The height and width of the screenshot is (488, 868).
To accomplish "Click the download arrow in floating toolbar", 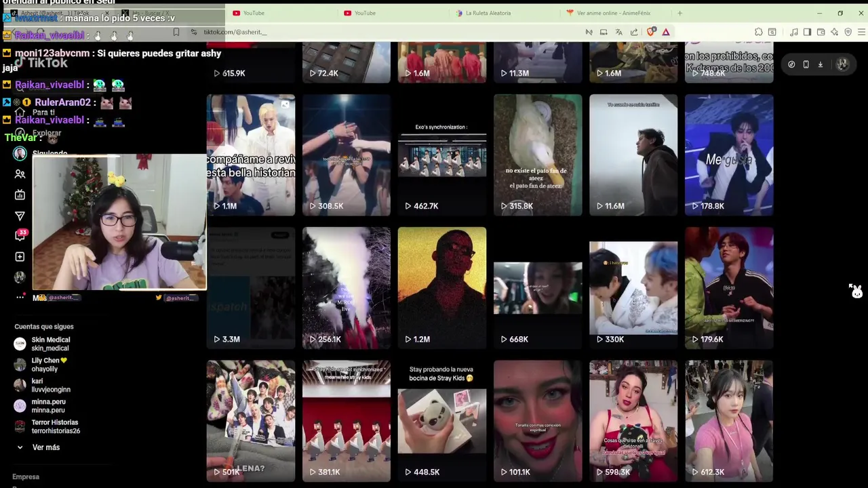I will click(x=820, y=64).
